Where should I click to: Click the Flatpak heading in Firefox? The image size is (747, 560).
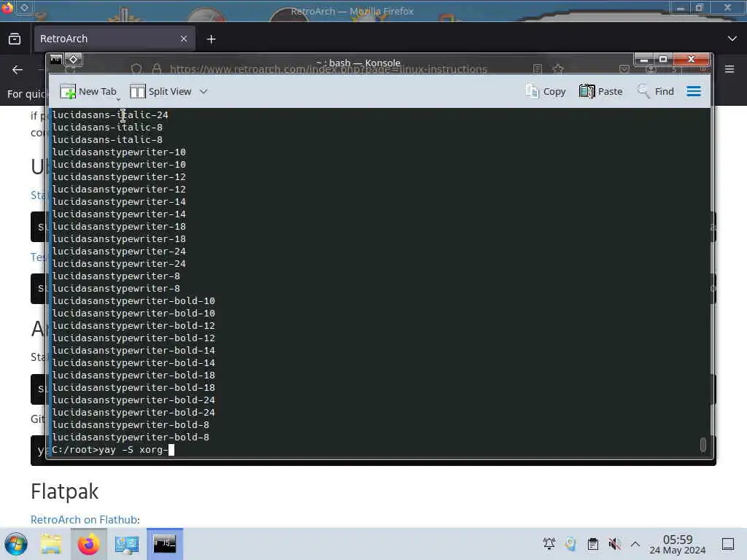coord(65,491)
